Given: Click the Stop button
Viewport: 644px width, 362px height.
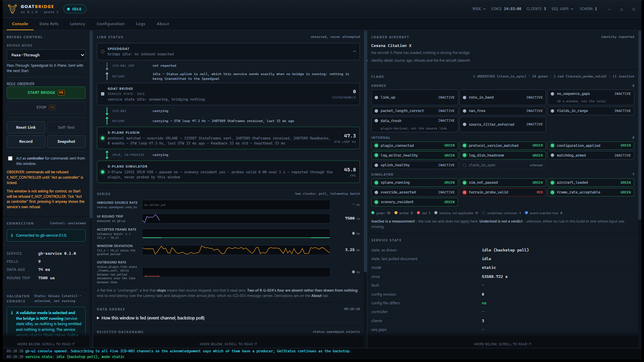Looking at the screenshot, I should [x=46, y=108].
